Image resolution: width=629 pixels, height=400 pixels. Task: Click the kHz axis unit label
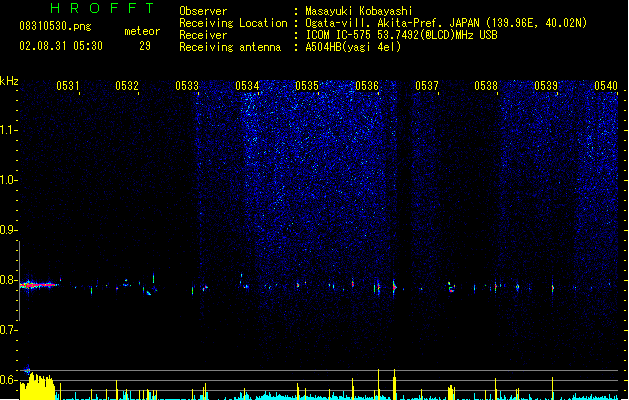click(x=9, y=81)
